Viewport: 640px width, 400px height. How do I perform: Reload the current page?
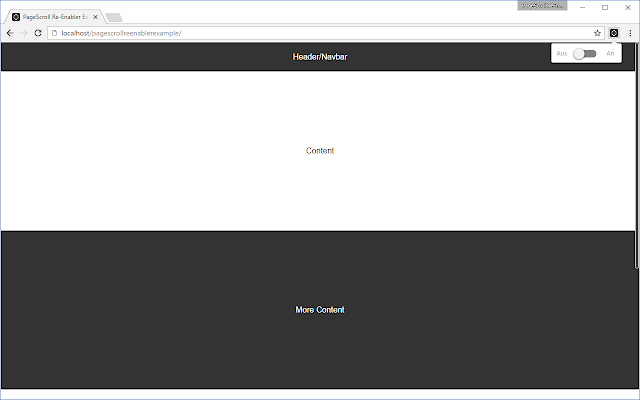click(x=38, y=33)
